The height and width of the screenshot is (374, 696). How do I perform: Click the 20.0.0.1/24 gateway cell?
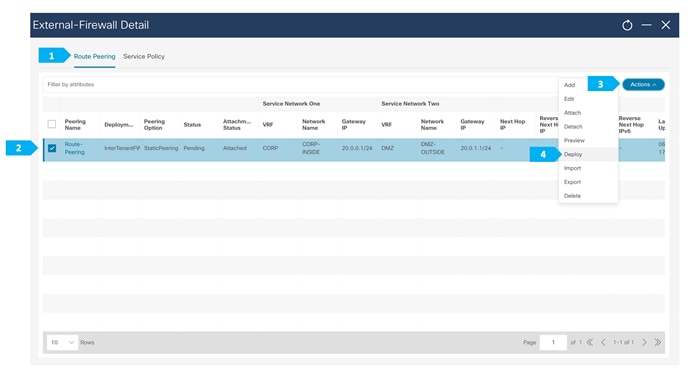[357, 148]
